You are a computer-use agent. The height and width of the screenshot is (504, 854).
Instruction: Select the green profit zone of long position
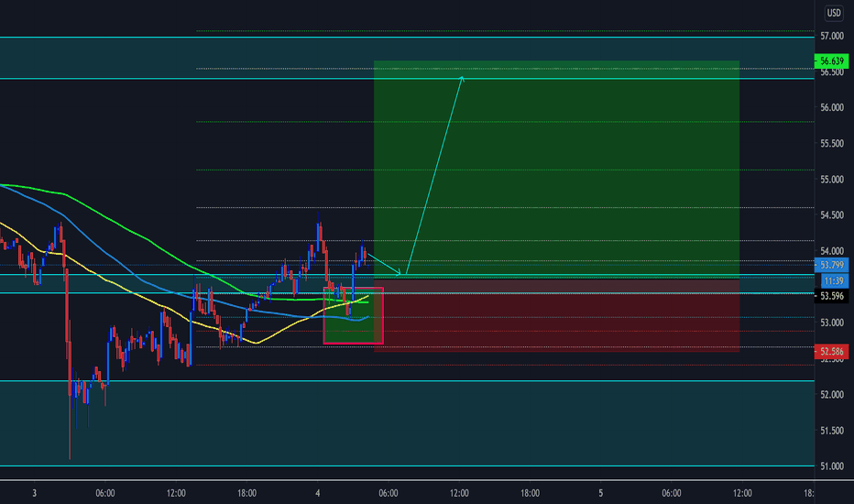[556, 169]
